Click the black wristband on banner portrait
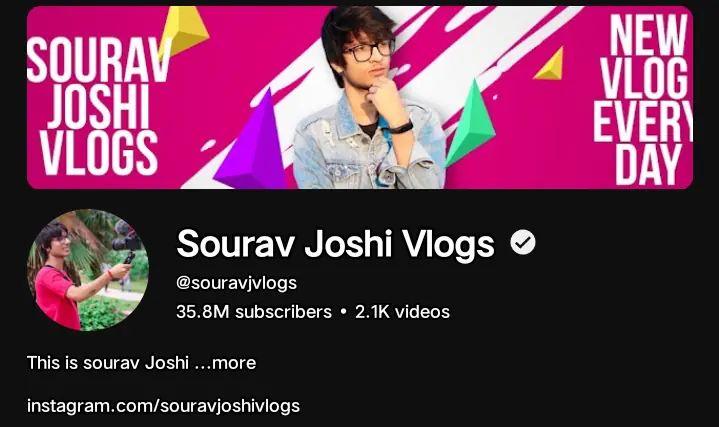The height and width of the screenshot is (427, 719). pos(400,128)
